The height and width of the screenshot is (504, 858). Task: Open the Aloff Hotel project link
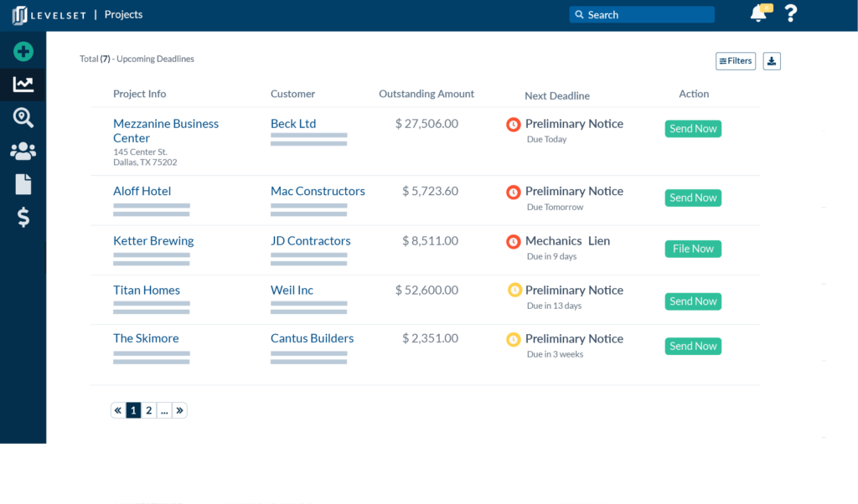[142, 191]
